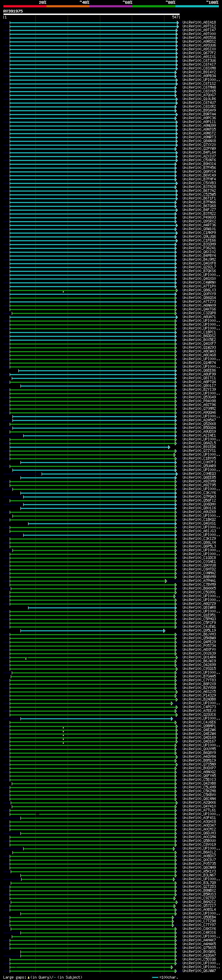222x980 pixels.
Task: Select the UniRef100_Q2GUC6 label
Action: tap(199, 715)
